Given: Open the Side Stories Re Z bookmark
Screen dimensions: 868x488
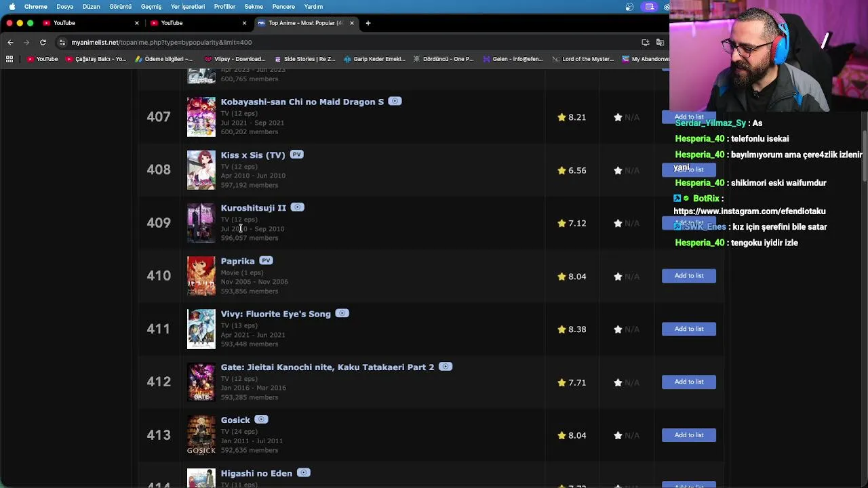Looking at the screenshot, I should click(304, 59).
